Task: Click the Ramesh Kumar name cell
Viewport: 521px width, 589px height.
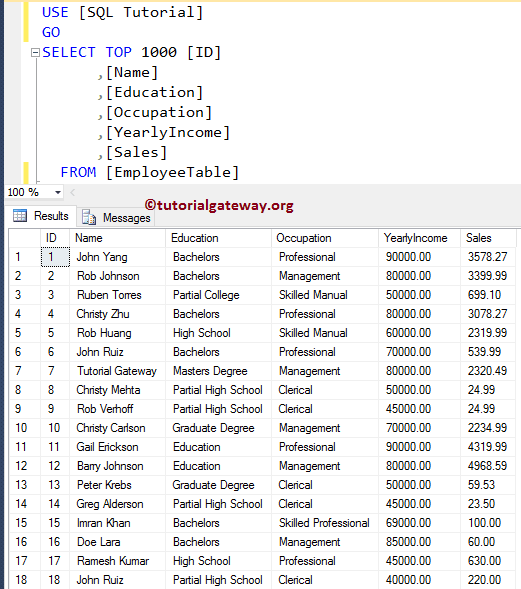Action: (117, 561)
